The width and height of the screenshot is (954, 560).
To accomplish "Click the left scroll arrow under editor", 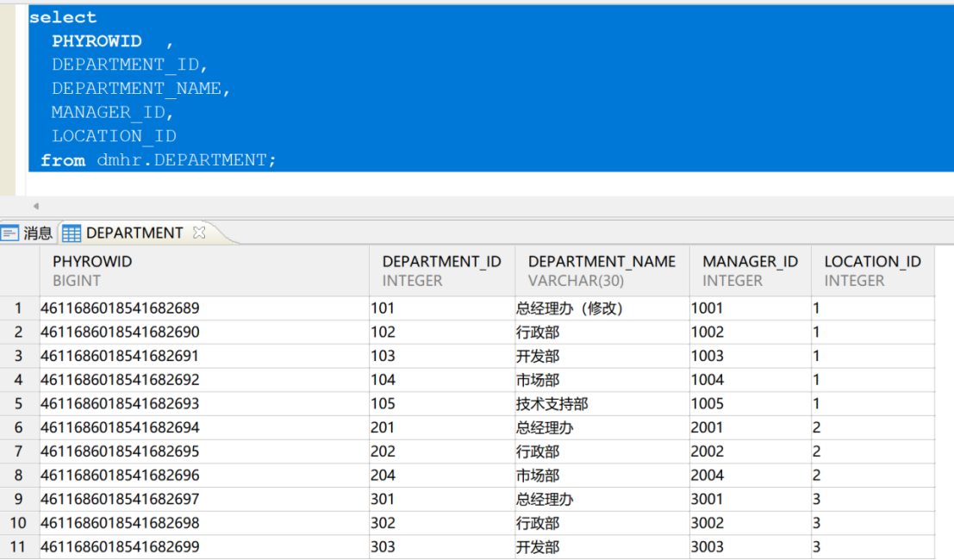I will pyautogui.click(x=36, y=206).
